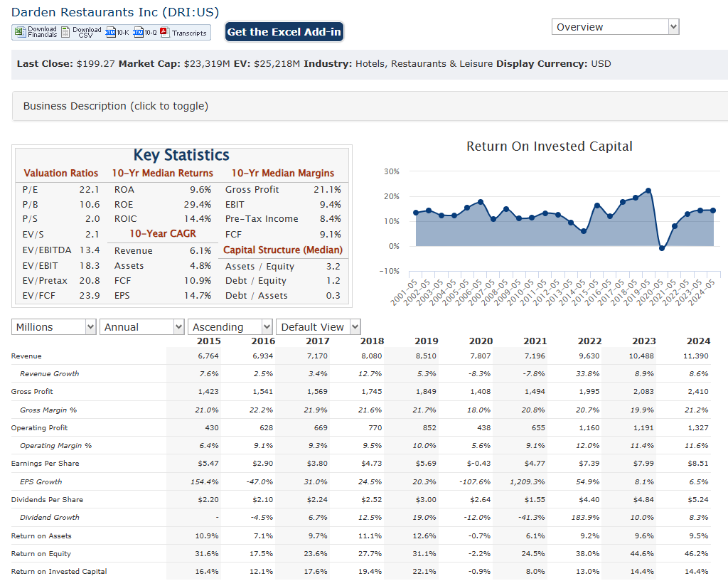Click the Debt / Equity value 1.2
The width and height of the screenshot is (728, 581).
pyautogui.click(x=333, y=280)
